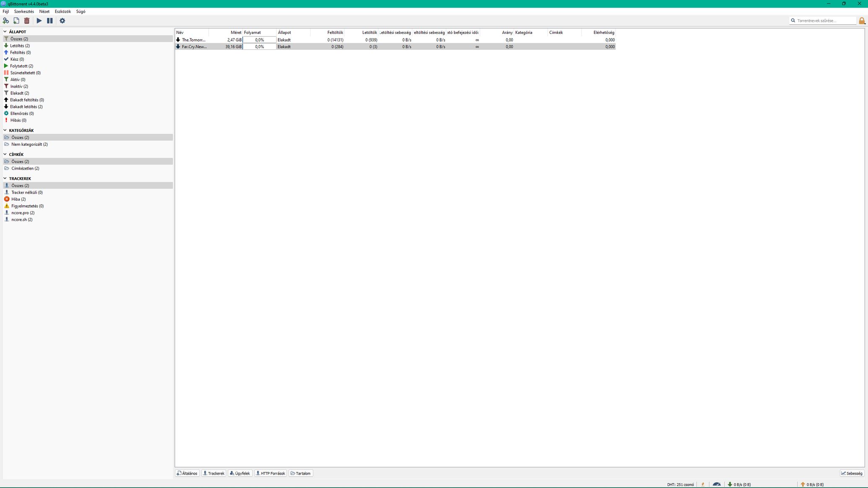Screen dimensions: 868x488
Task: Switch to the Ügyfelek tab
Action: 240,473
